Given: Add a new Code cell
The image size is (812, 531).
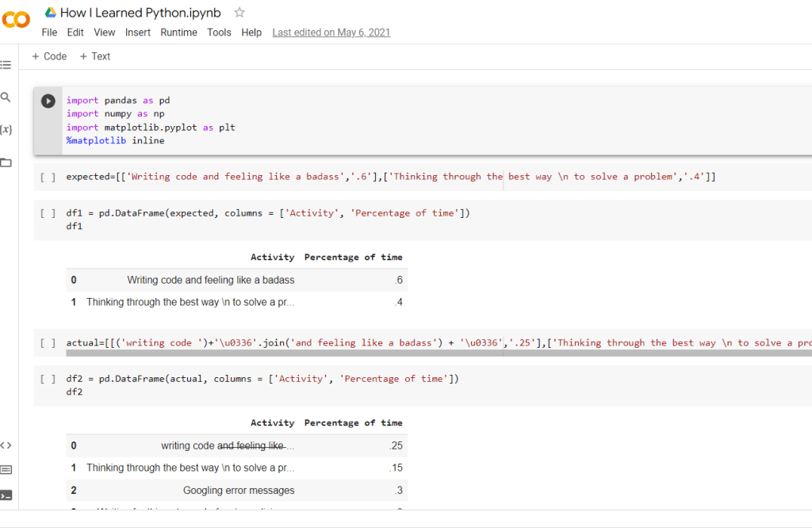Looking at the screenshot, I should (x=49, y=56).
